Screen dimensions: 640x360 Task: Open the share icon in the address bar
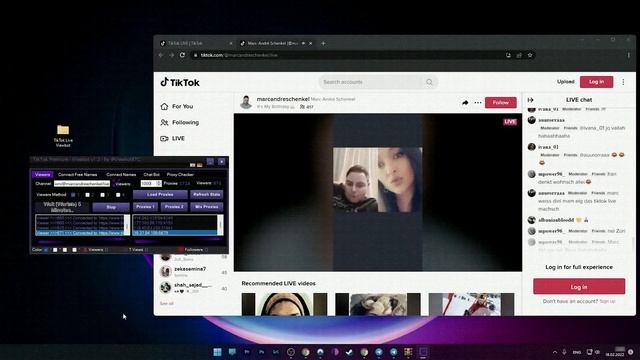(519, 55)
